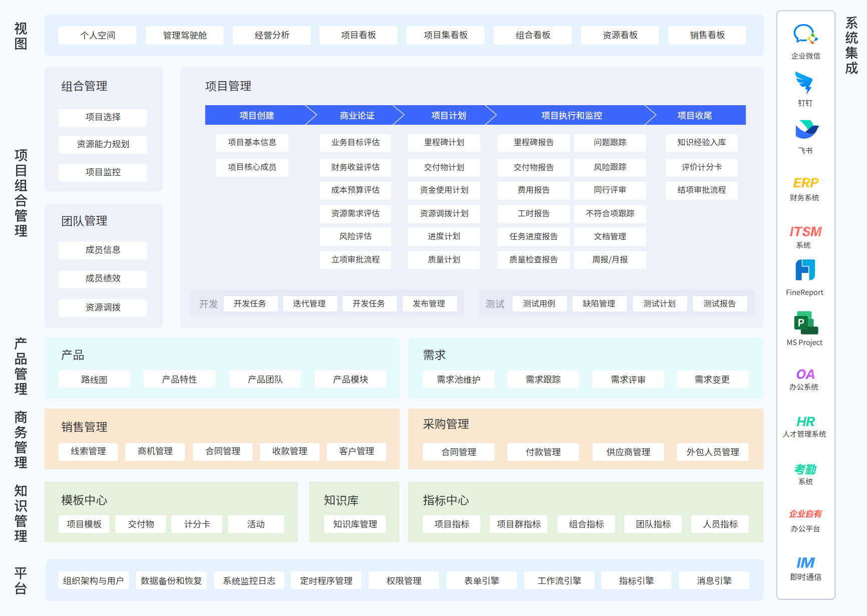867x616 pixels.
Task: Open the 项目集看板 view
Action: pyautogui.click(x=446, y=36)
